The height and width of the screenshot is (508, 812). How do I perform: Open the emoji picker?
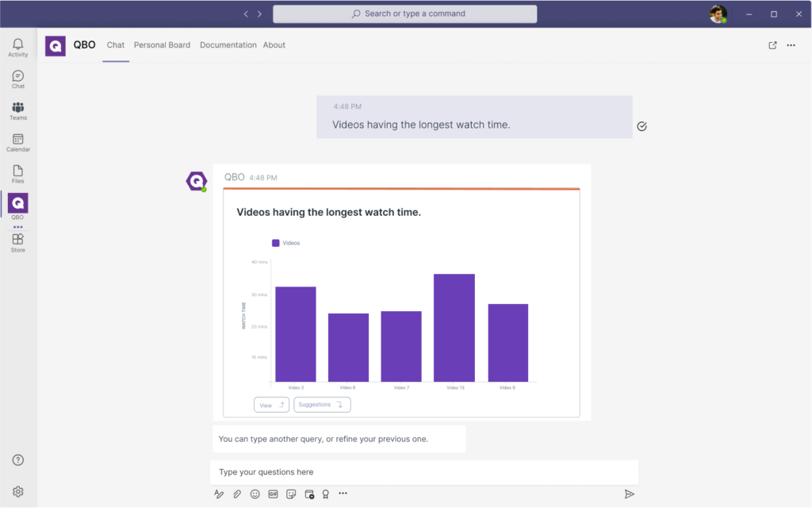coord(255,494)
